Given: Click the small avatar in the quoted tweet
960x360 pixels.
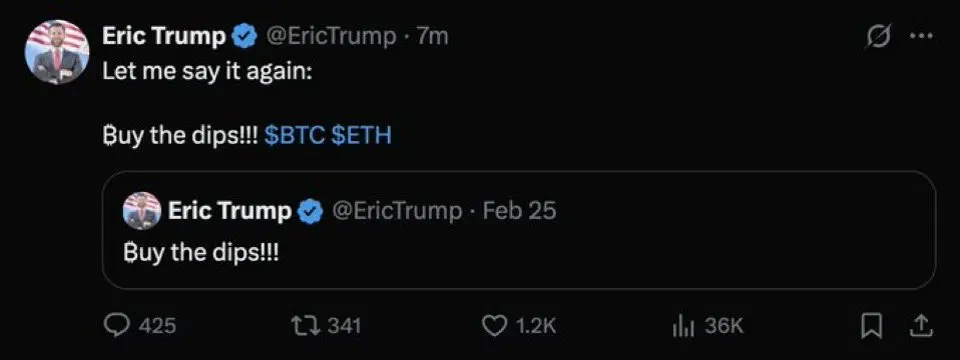Looking at the screenshot, I should pos(142,211).
